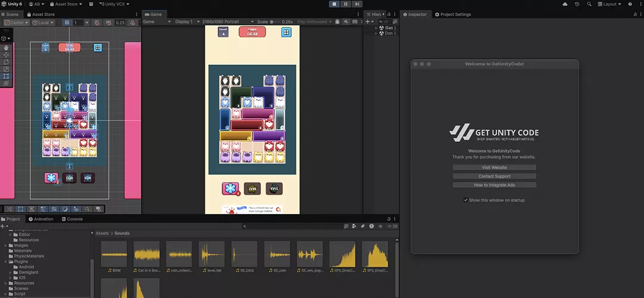Toggle Show this window on startup checkbox

point(466,200)
